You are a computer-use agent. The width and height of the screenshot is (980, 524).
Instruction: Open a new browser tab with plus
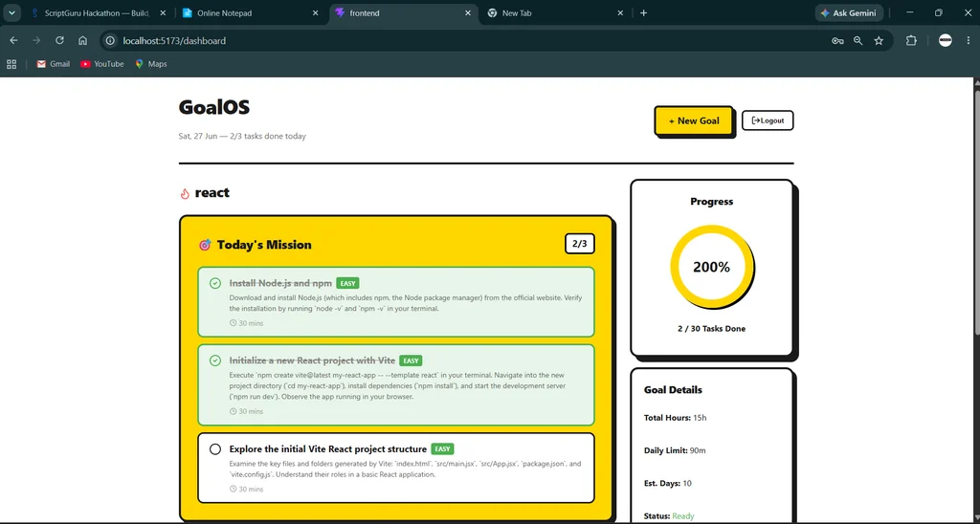click(643, 12)
